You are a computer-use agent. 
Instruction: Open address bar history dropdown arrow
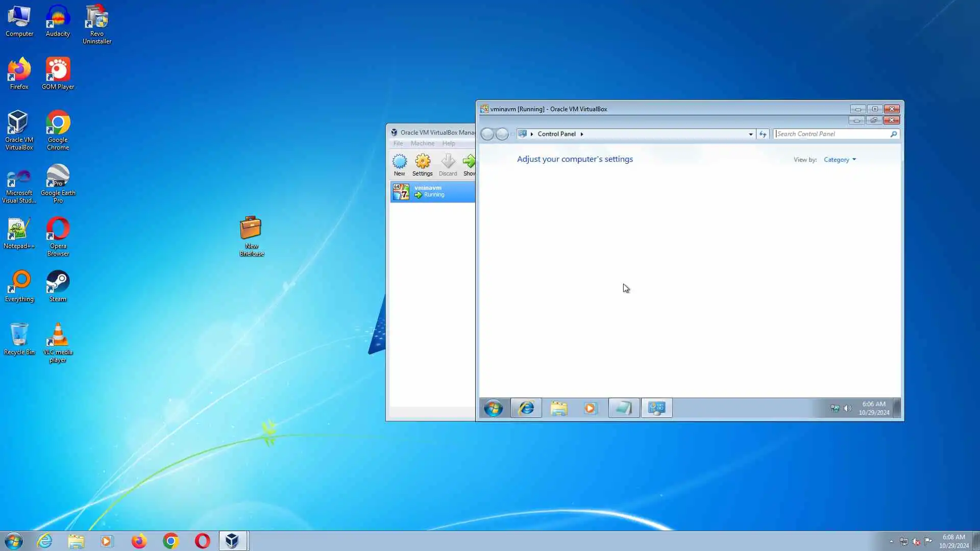[750, 134]
